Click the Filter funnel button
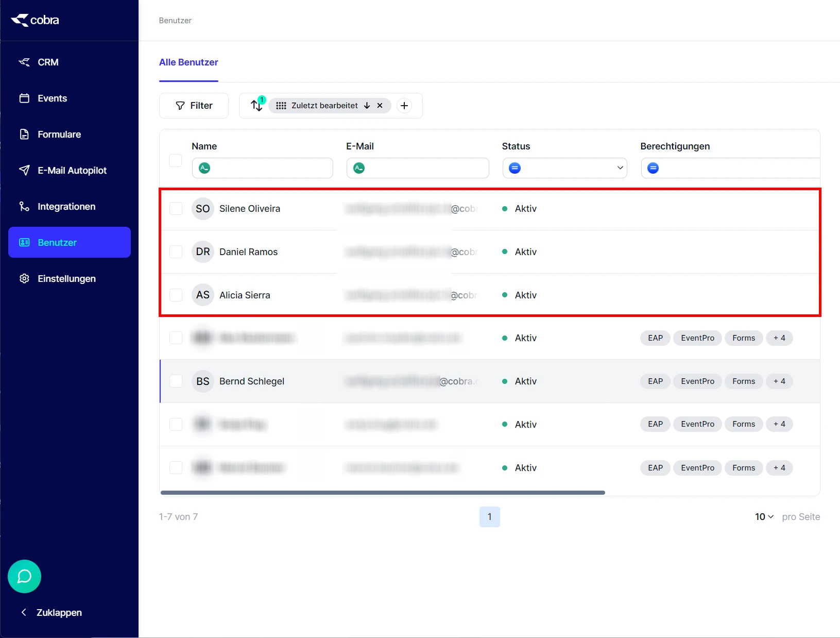The width and height of the screenshot is (840, 638). (x=194, y=105)
